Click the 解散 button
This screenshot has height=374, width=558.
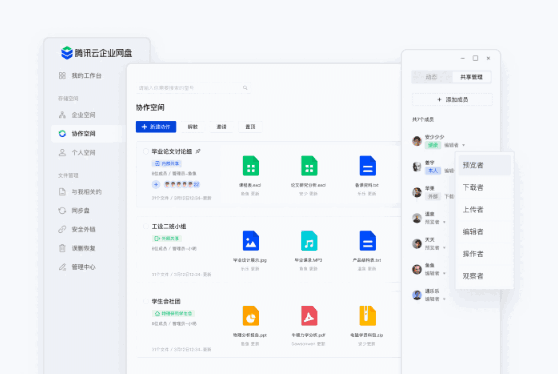coord(193,127)
